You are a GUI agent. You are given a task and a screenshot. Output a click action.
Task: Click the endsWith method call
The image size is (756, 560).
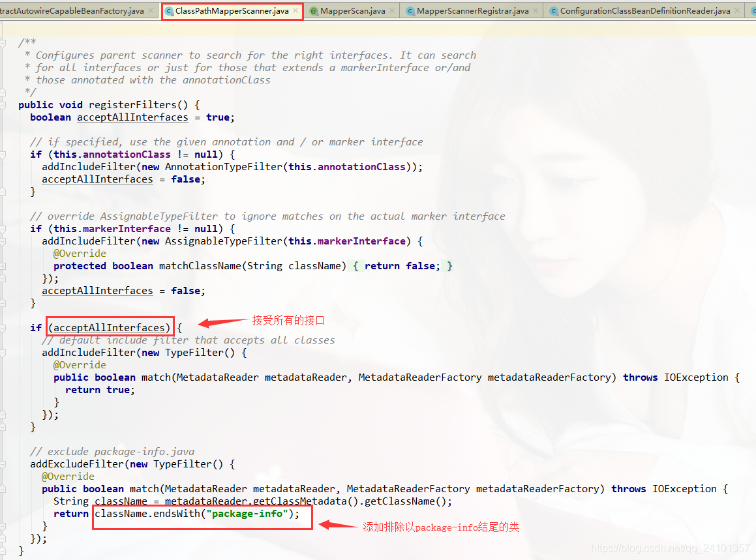pos(177,514)
